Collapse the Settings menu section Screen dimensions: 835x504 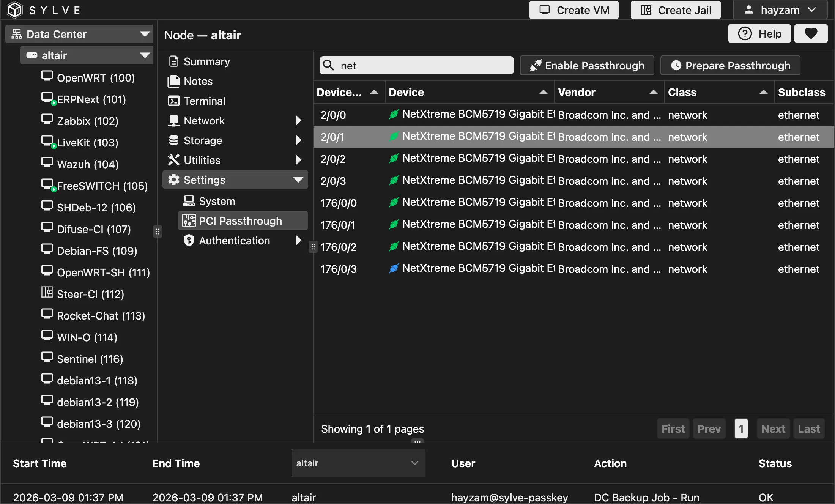[298, 180]
